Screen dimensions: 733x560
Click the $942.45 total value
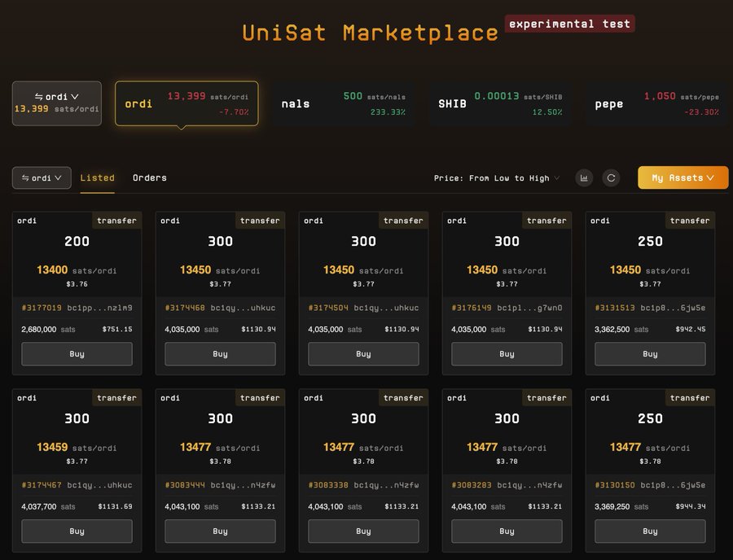pyautogui.click(x=691, y=330)
